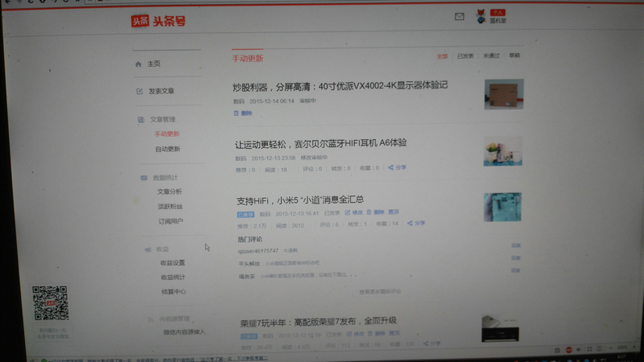Open the teal thumbnail of 小米5 article
Image resolution: width=644 pixels, height=362 pixels.
pos(502,208)
